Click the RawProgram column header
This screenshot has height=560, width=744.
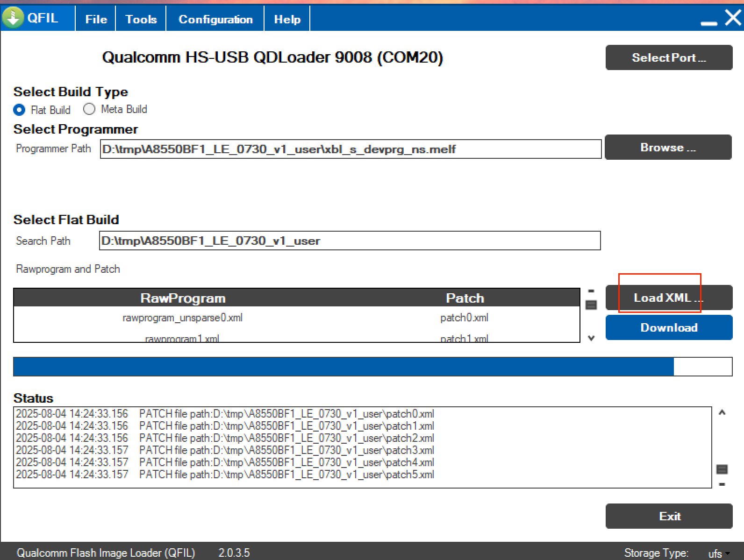click(x=183, y=298)
